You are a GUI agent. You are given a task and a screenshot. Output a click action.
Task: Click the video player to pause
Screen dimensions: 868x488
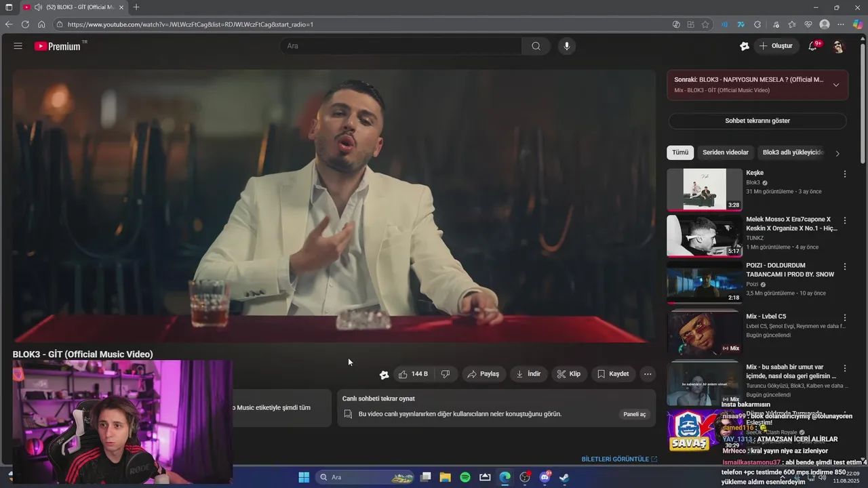[x=334, y=206]
